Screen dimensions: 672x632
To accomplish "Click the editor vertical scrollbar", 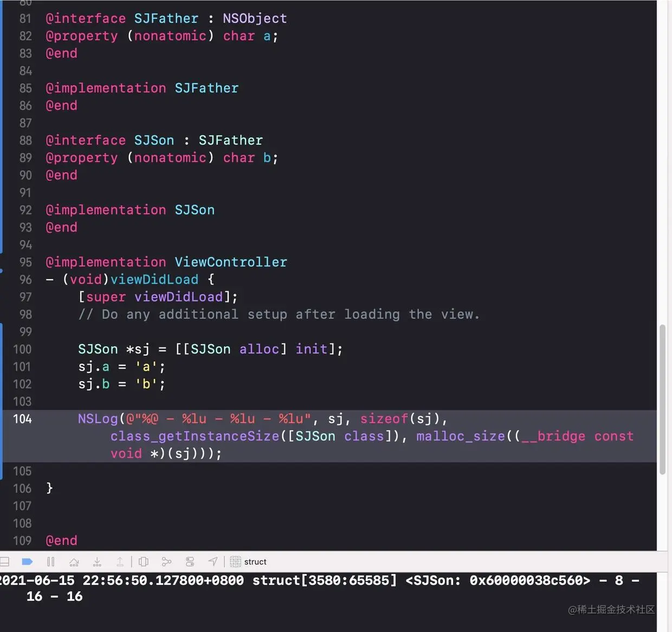I will tap(662, 400).
